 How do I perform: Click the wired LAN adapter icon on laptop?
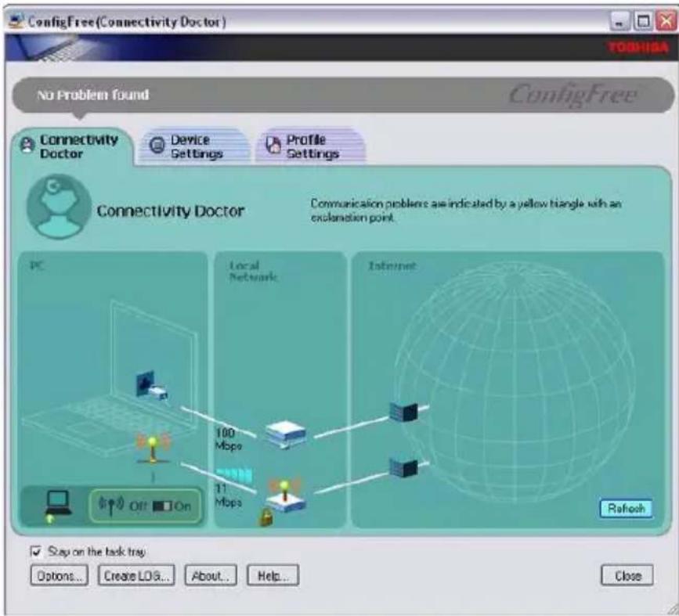(x=151, y=385)
